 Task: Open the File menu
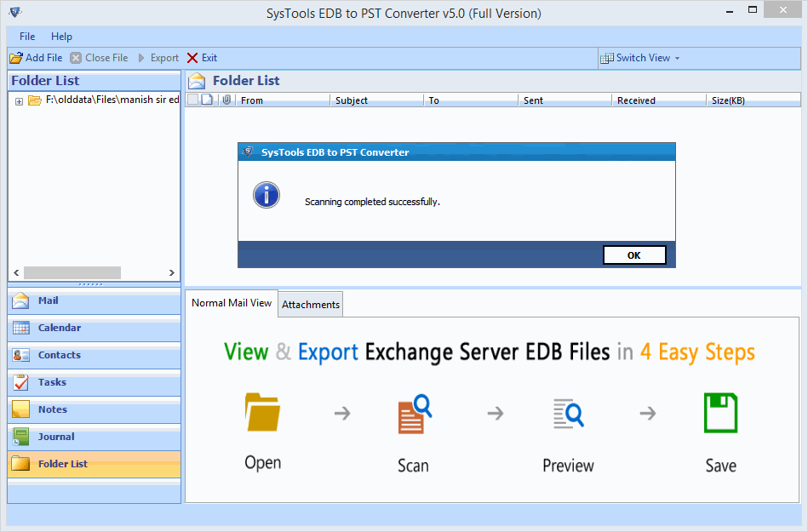coord(27,37)
